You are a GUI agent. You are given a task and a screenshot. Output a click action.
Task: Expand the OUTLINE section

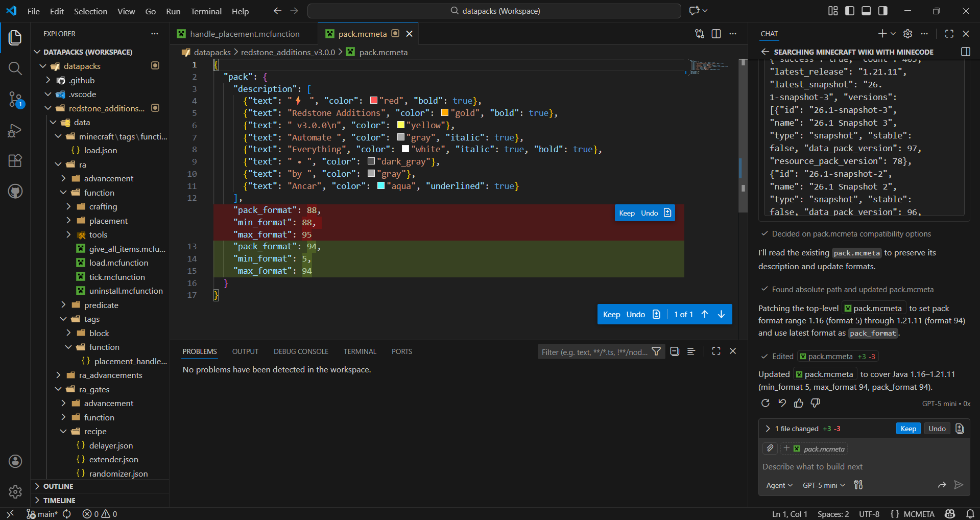click(58, 486)
